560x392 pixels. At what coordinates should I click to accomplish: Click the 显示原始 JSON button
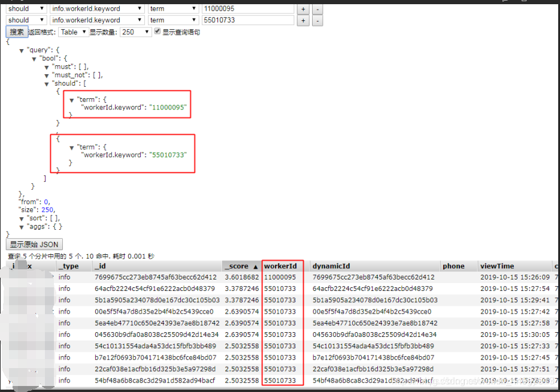coord(34,245)
